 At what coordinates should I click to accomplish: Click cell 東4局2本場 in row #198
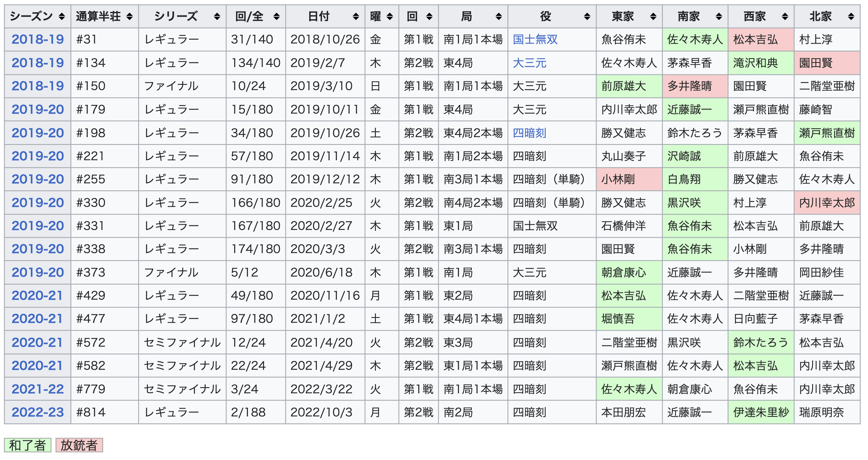(x=473, y=133)
